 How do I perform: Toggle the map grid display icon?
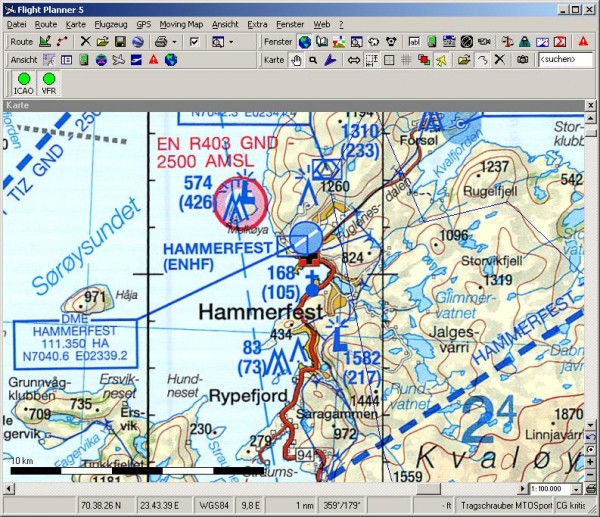(406, 60)
